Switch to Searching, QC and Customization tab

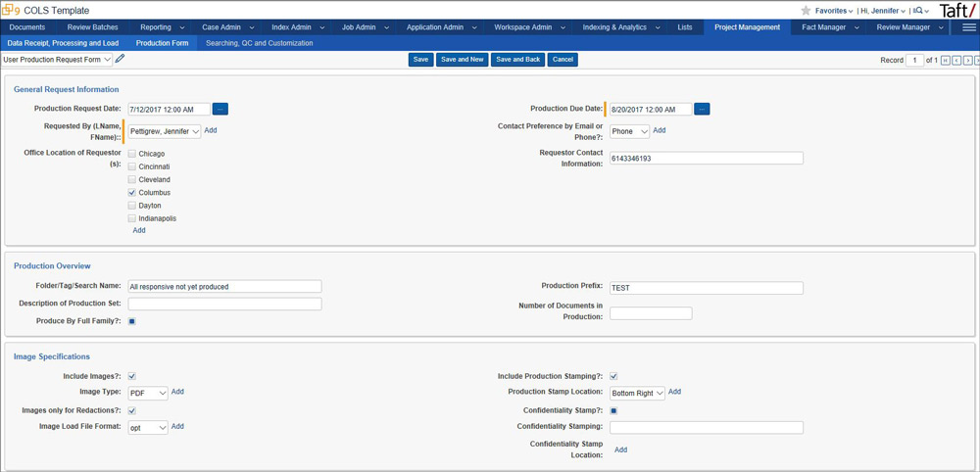pyautogui.click(x=259, y=43)
